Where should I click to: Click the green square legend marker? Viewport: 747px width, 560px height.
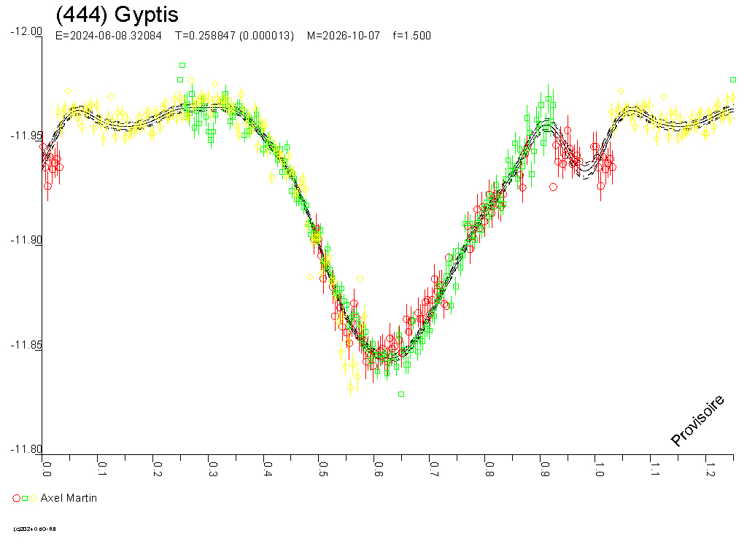(25, 498)
